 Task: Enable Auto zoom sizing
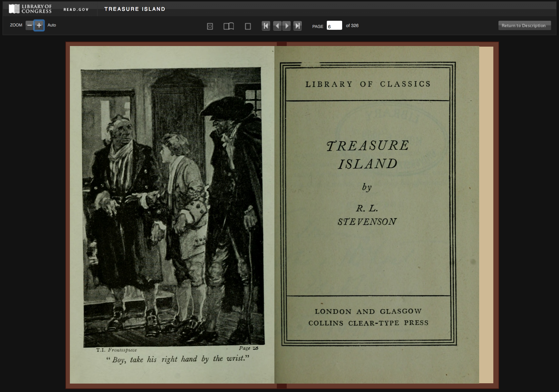pos(52,25)
